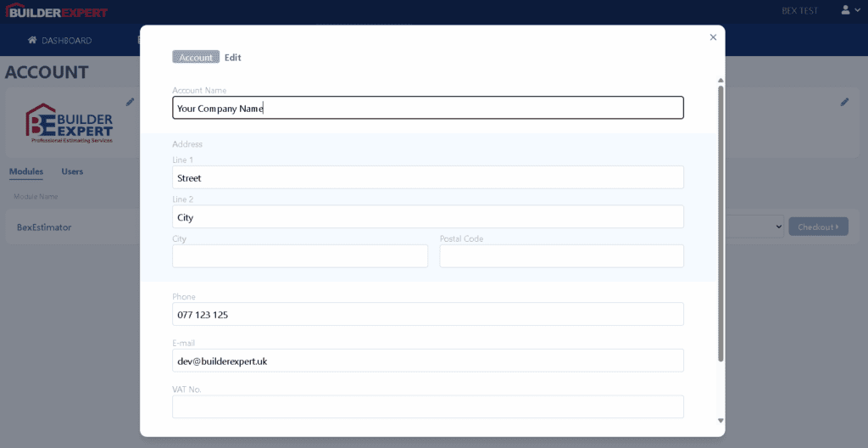Focus the Account Name field
This screenshot has width=868, height=448.
tap(427, 108)
